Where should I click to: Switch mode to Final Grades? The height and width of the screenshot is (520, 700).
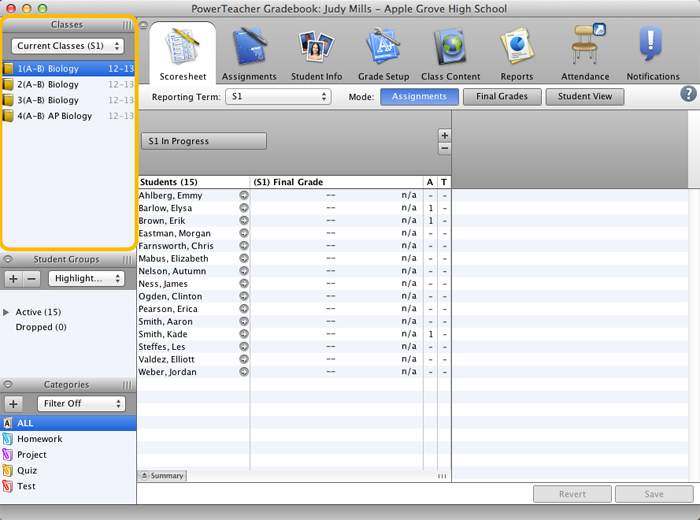pos(502,96)
